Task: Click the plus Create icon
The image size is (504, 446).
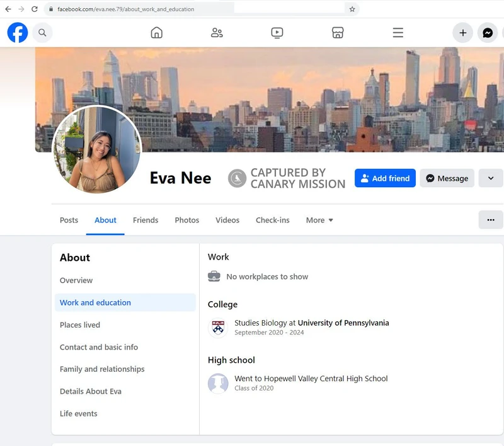Action: [x=462, y=33]
